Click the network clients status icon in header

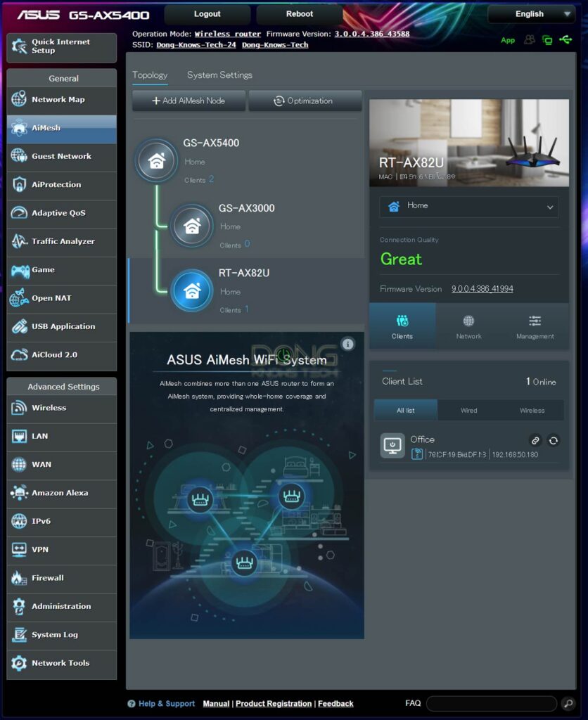point(547,40)
